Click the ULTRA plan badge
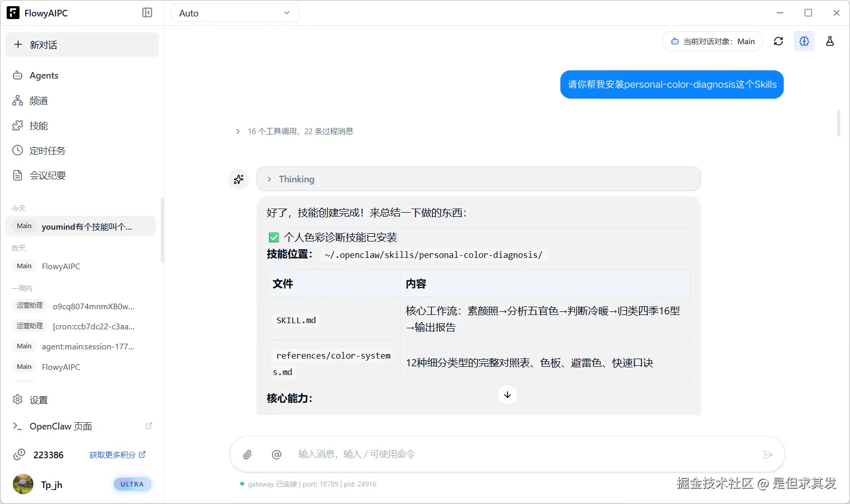Screen dimensions: 850x504 pyautogui.click(x=132, y=484)
